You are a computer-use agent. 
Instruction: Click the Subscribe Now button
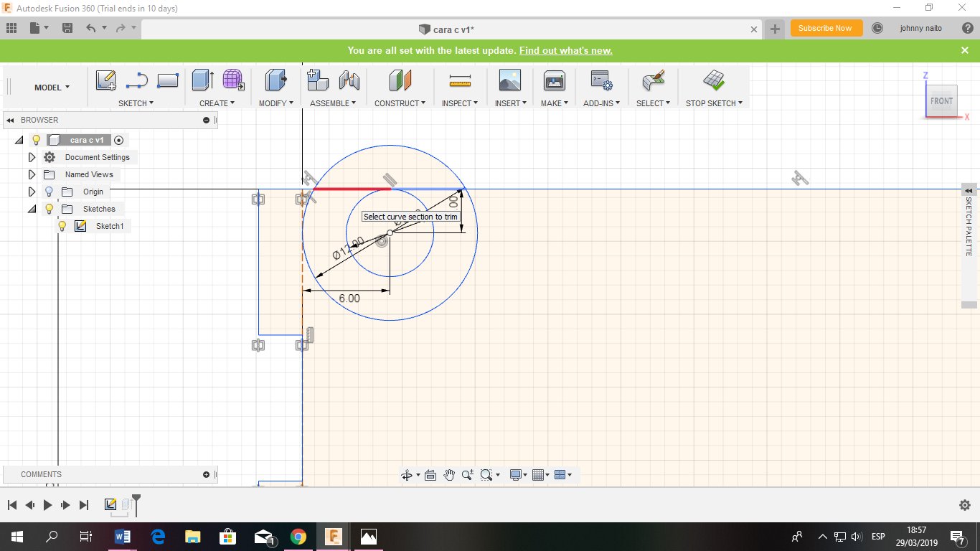click(826, 28)
